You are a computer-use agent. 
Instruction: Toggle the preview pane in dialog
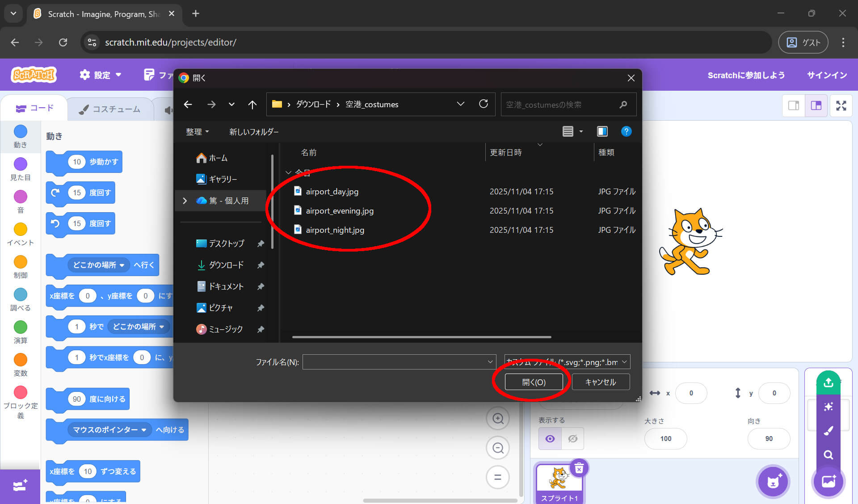[602, 131]
